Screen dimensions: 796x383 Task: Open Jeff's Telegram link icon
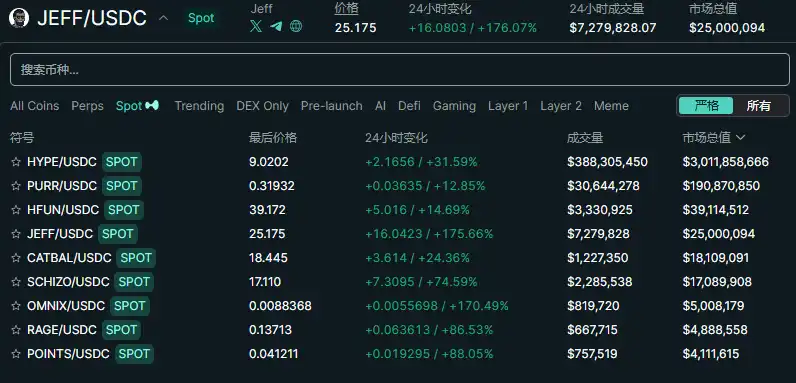pyautogui.click(x=276, y=26)
